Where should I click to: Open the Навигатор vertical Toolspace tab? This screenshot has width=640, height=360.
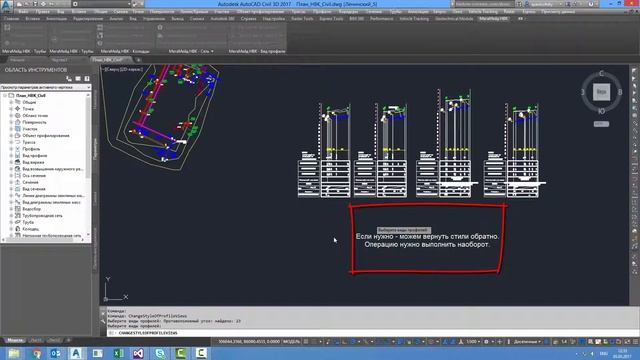click(96, 99)
